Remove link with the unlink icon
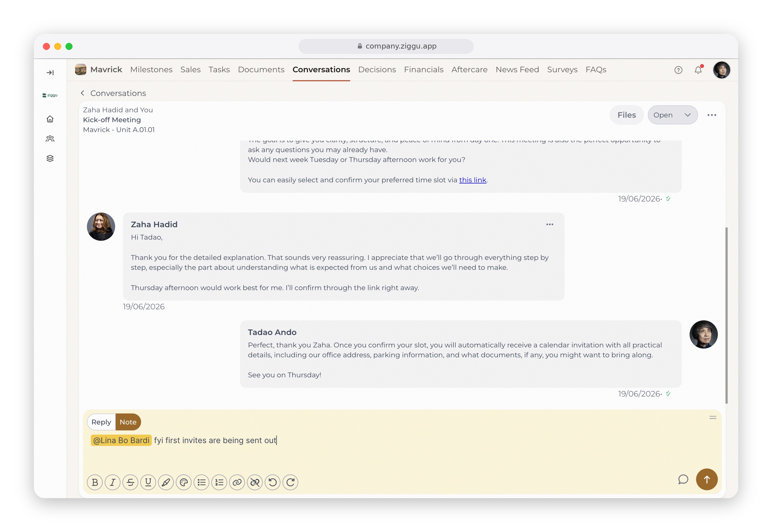The height and width of the screenshot is (532, 772). [x=255, y=482]
